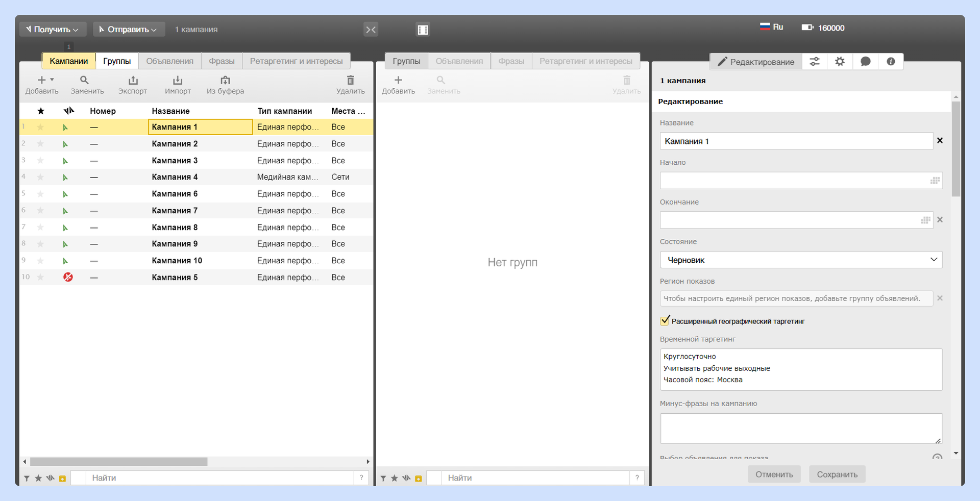Click the 160000 balance indicator
980x501 pixels.
point(823,28)
